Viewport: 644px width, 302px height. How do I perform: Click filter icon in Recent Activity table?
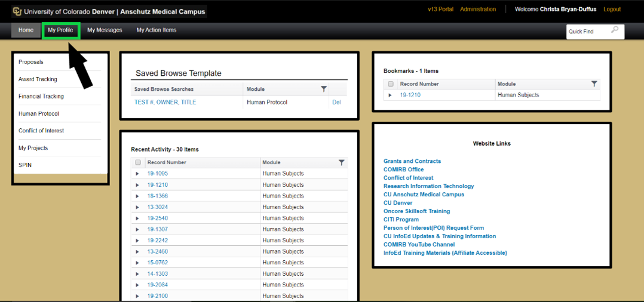(x=341, y=162)
